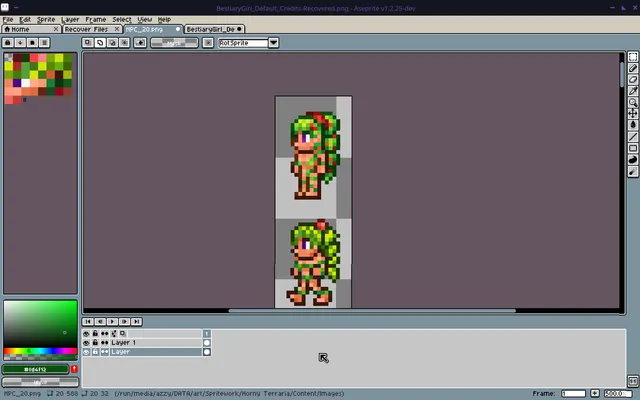640x400 pixels.
Task: Open the Sprite menu
Action: click(x=46, y=19)
